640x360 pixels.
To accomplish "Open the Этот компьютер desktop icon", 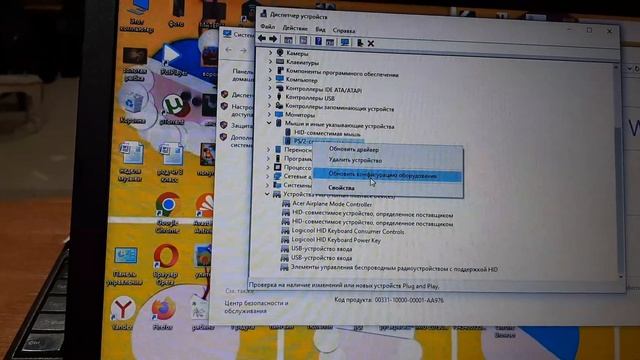I will pos(137,17).
